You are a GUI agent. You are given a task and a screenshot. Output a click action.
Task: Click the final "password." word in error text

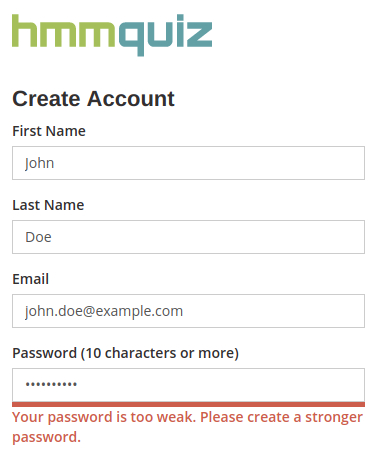click(x=47, y=437)
